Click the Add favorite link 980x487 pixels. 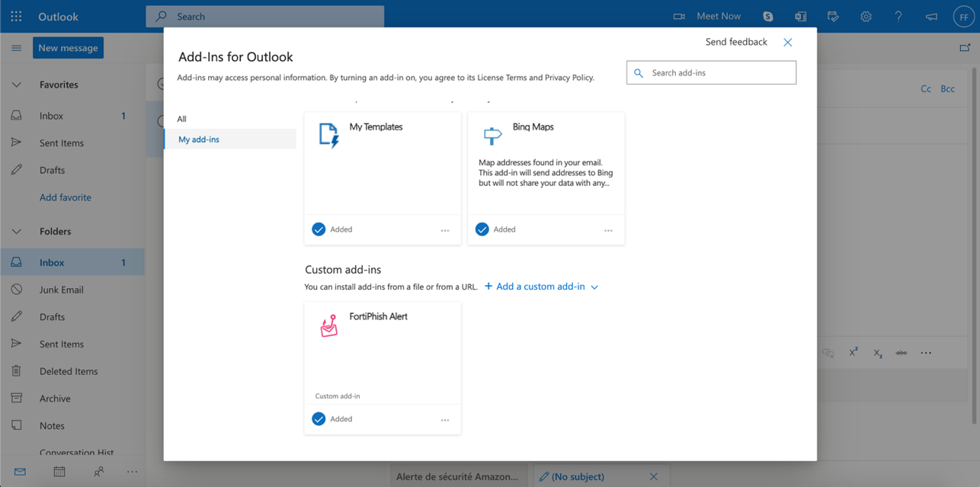click(66, 197)
